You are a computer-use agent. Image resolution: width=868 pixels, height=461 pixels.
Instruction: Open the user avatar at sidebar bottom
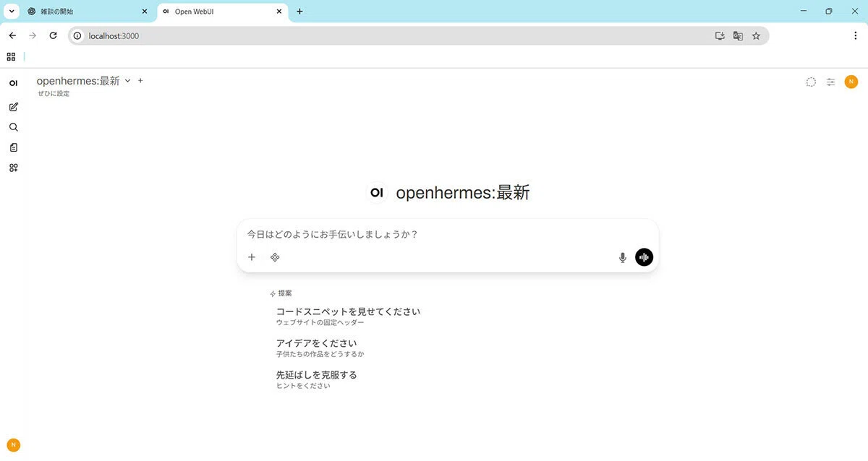point(13,445)
